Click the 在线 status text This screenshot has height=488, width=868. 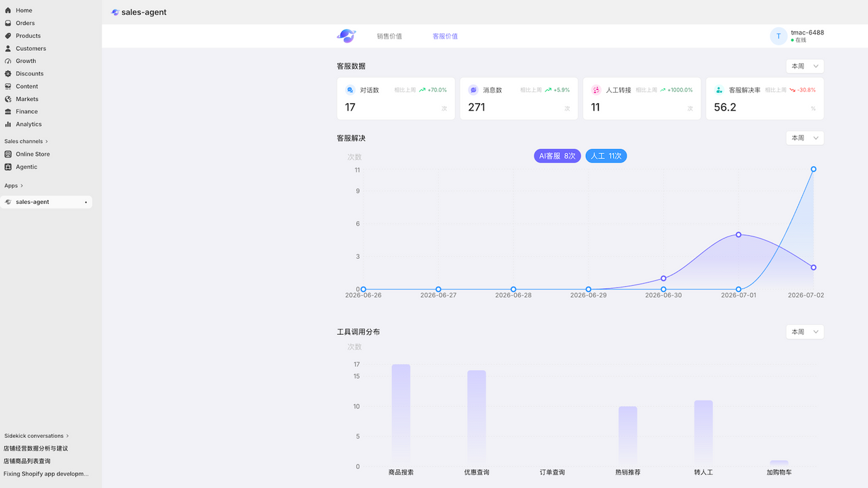[x=801, y=41]
